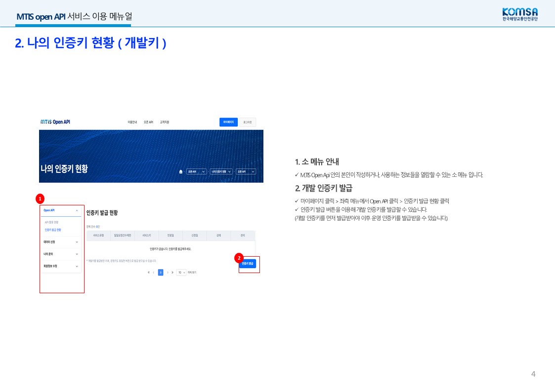The height and width of the screenshot is (392, 555).
Task: Click the 인증키 발급 현황 heading
Action: pos(102,213)
